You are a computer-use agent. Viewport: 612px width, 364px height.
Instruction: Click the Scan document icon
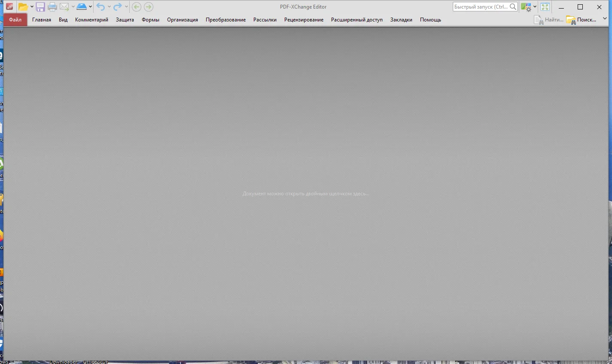[x=82, y=7]
